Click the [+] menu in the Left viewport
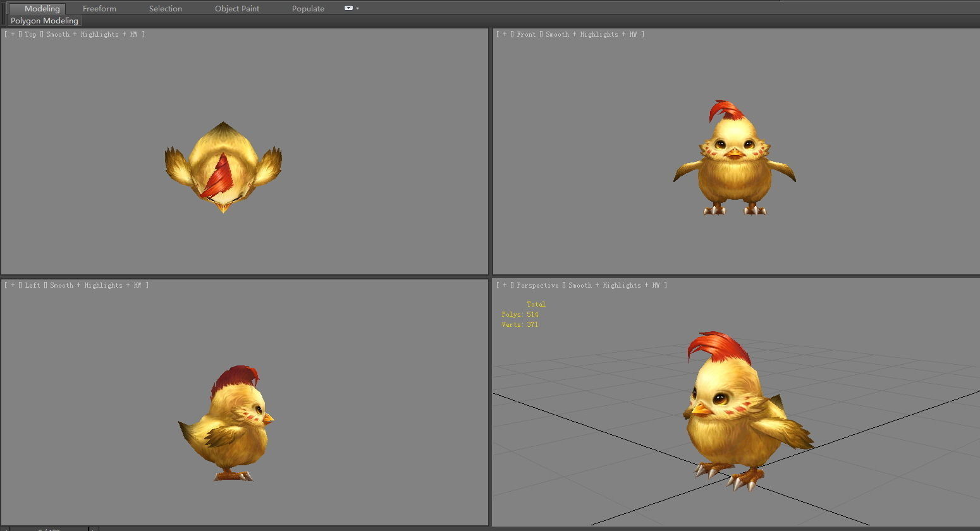Screen dimensions: 980x531 (13, 285)
